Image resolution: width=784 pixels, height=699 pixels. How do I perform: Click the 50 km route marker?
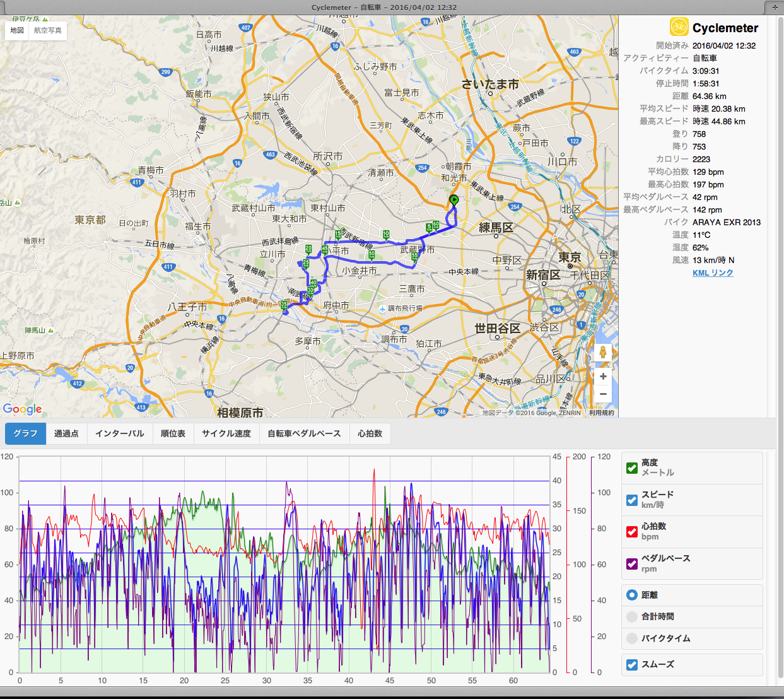[372, 255]
